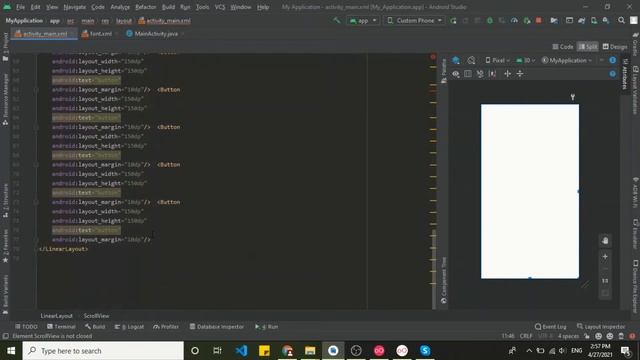Click the pack horizontal arrows icon
This screenshot has height=360, width=640.
coord(507,74)
